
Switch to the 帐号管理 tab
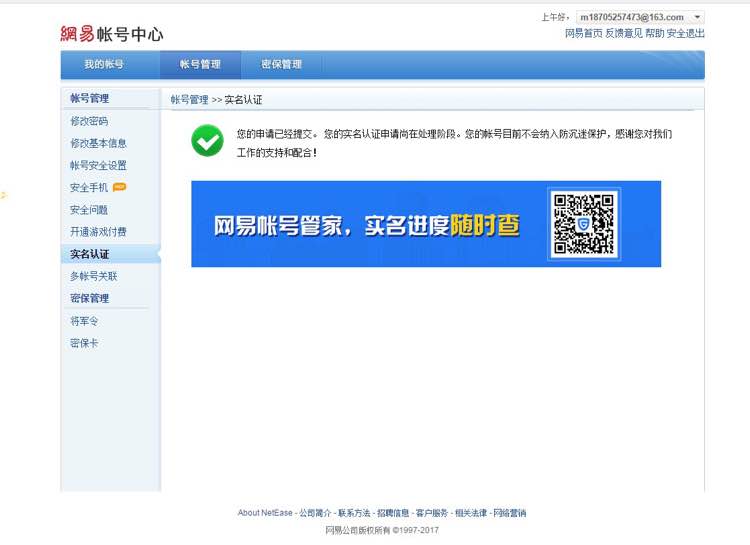(200, 64)
